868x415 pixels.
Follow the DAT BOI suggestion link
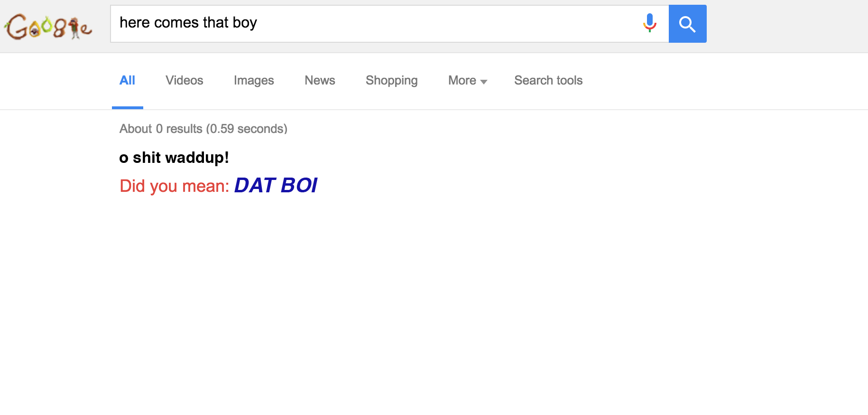(276, 185)
